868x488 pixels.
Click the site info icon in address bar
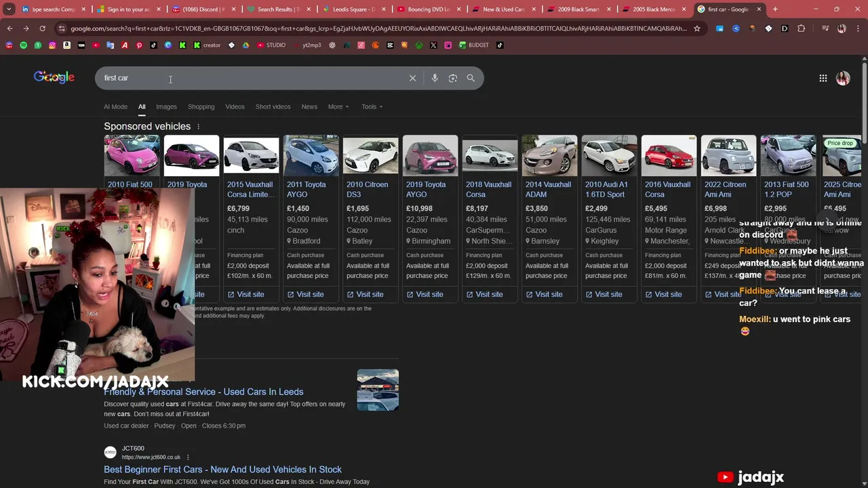[62, 28]
